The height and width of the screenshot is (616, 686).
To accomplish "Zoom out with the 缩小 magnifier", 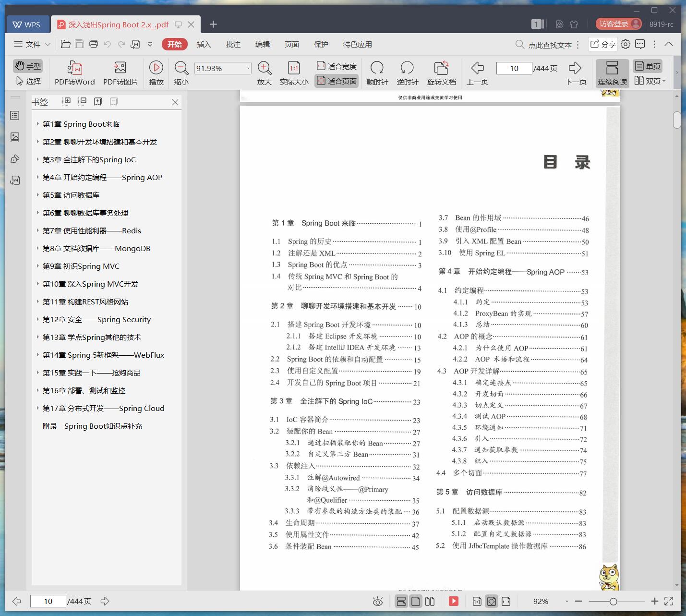I will (x=181, y=73).
